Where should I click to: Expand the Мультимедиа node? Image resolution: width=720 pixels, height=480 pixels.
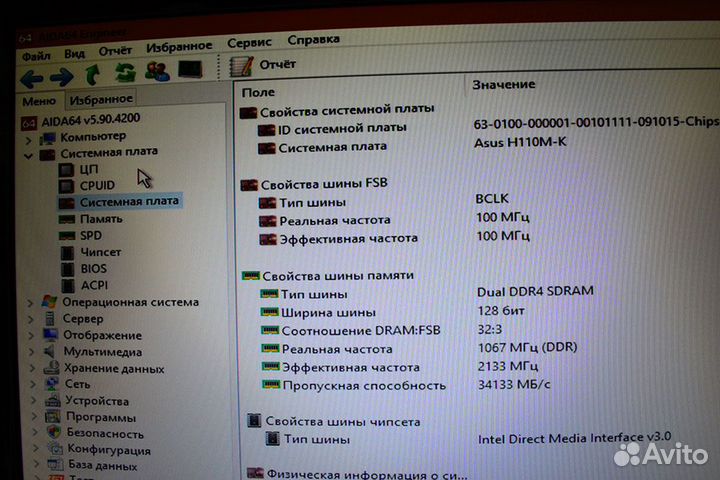[32, 352]
